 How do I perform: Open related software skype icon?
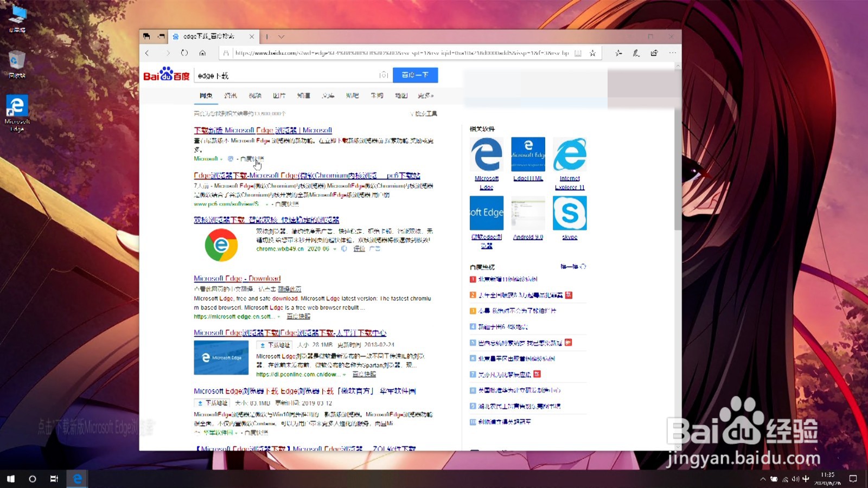point(570,213)
